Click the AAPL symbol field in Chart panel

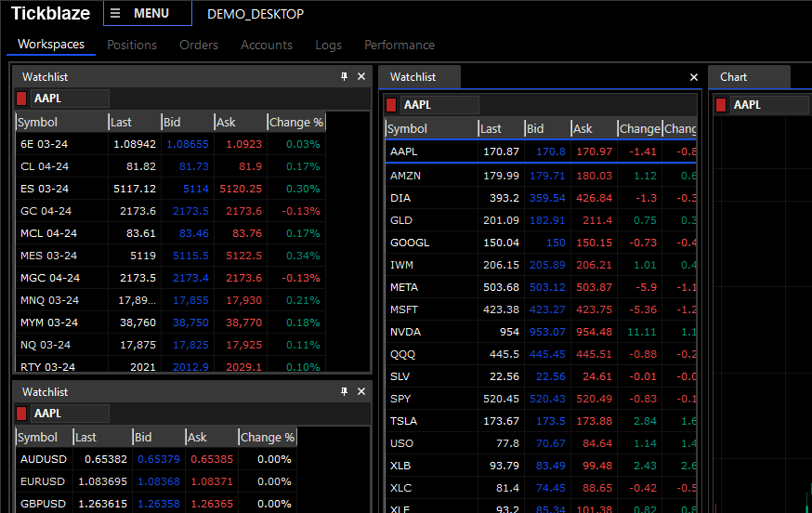pyautogui.click(x=769, y=105)
